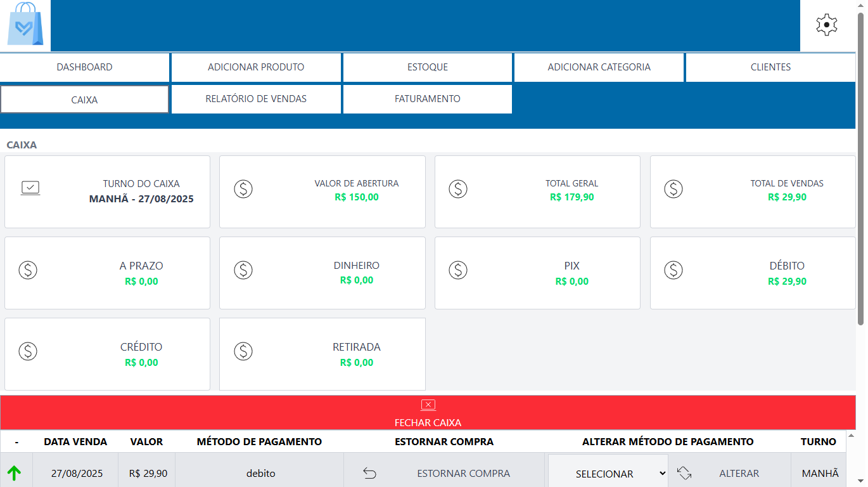This screenshot has height=487, width=868.
Task: Open the Adicionar Produto tab
Action: [256, 67]
